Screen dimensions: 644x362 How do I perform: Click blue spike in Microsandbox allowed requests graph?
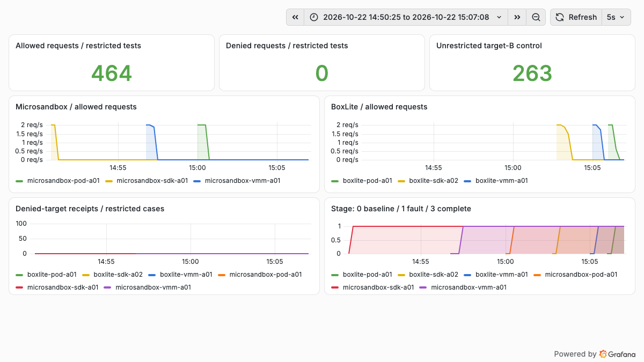(151, 142)
